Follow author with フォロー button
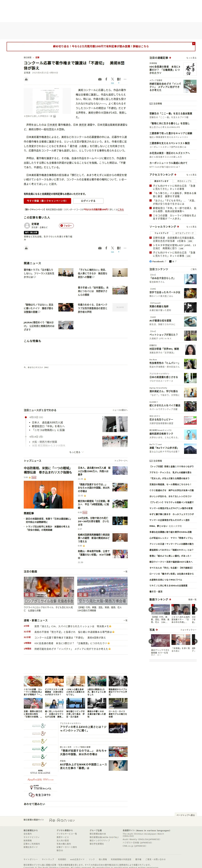Image resolution: width=202 pixels, height=868 pixels. pyautogui.click(x=66, y=226)
